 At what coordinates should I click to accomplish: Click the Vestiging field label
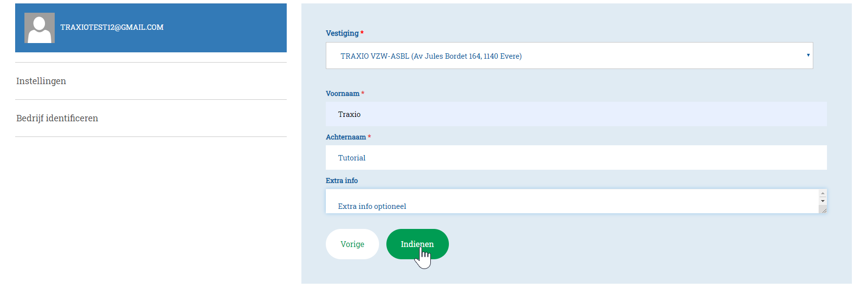342,33
